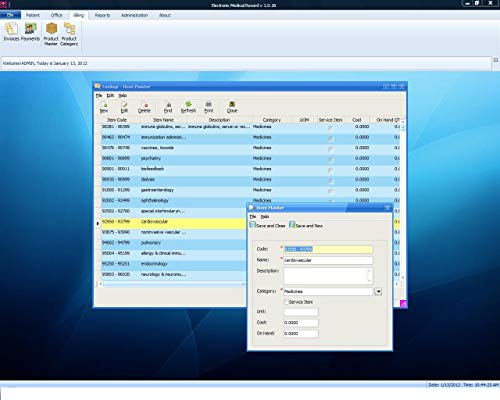Screen dimensions: 500x400
Task: Click the Edit toolbar icon
Action: 124,107
